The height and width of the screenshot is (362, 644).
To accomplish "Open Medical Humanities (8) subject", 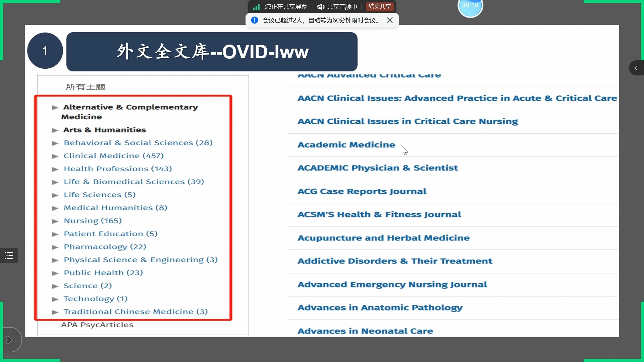I will 115,208.
